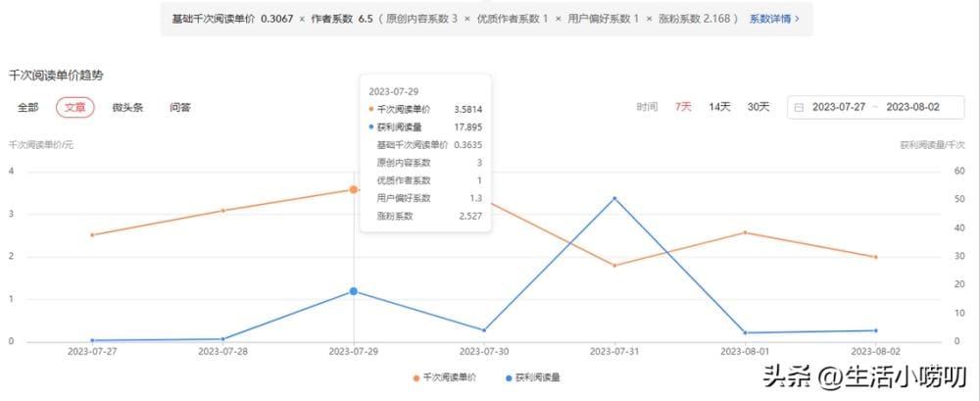The image size is (980, 401).
Task: Click the 2023-07-31 axis label
Action: tap(615, 352)
